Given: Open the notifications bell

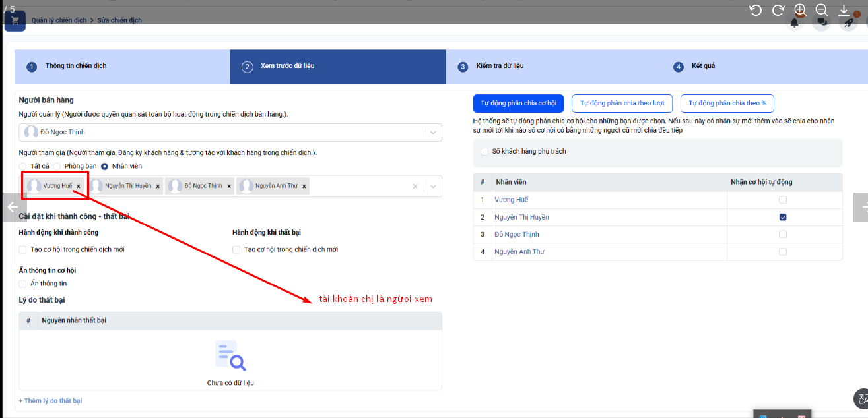Looking at the screenshot, I should pos(794,23).
